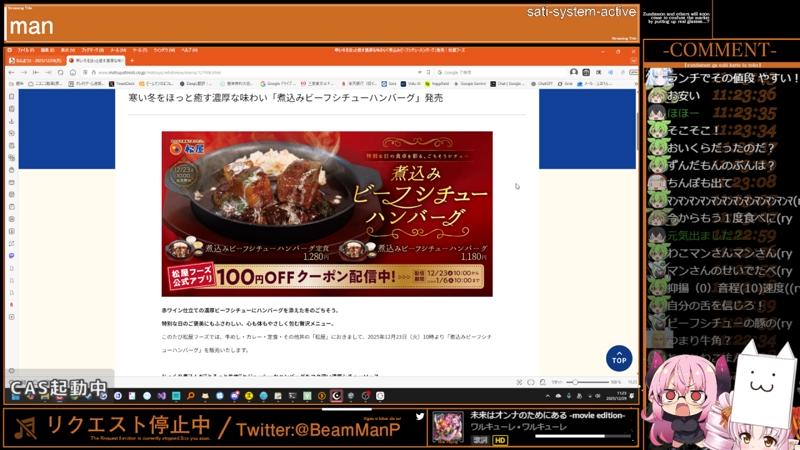The image size is (800, 450).
Task: Click comment 'おいくらだったのだ？'
Action: point(720,148)
